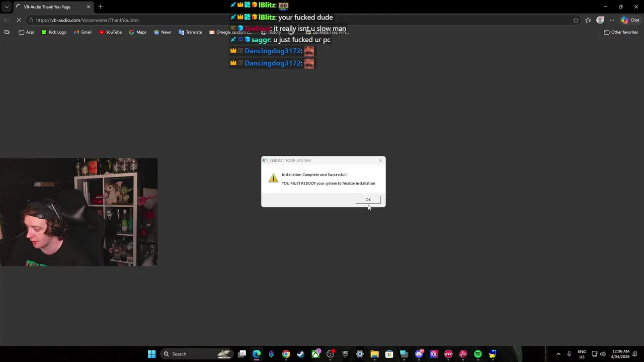Open Epic Games Launcher from taskbar
The image size is (644, 362).
(345, 354)
